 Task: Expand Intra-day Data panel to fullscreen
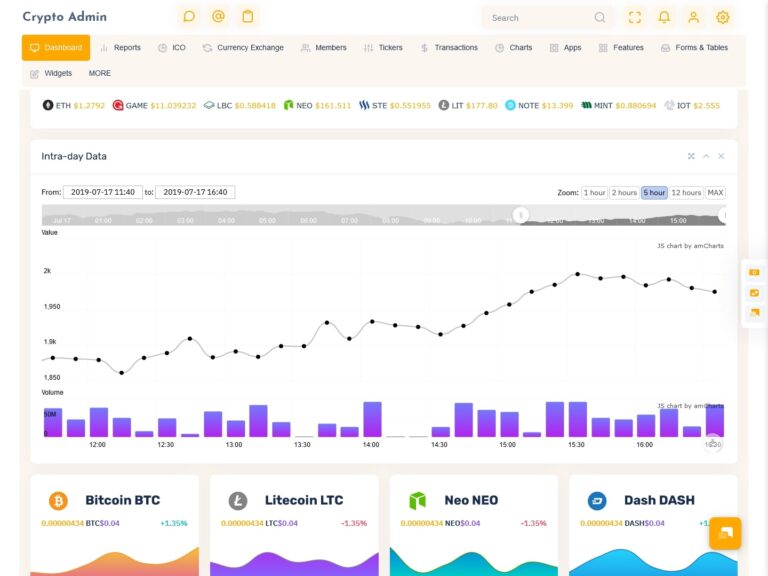[691, 156]
